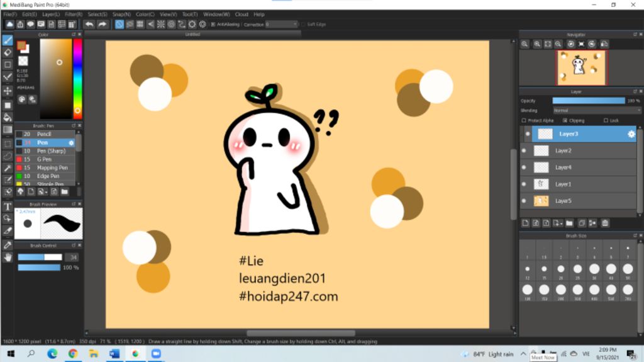This screenshot has height=362, width=644.
Task: Open Pen brush settings gear
Action: [x=71, y=143]
